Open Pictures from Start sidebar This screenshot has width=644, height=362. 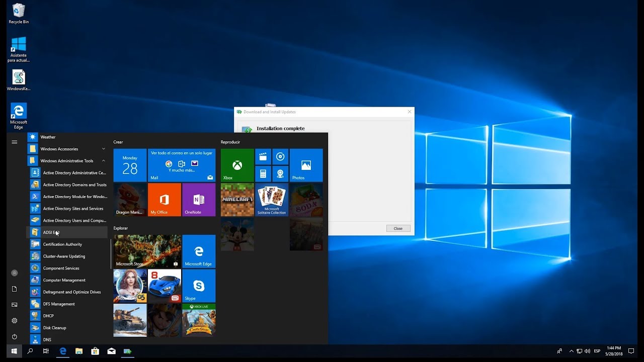(x=14, y=305)
